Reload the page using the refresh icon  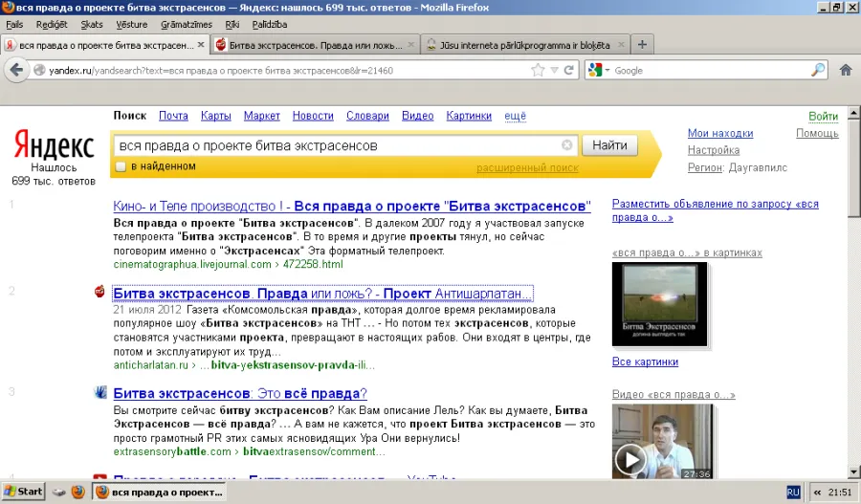(569, 70)
